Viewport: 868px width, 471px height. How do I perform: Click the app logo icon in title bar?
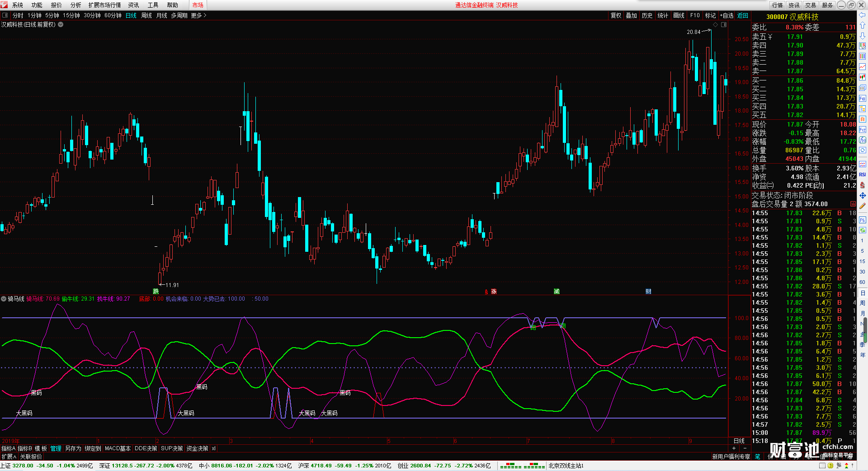[x=4, y=5]
